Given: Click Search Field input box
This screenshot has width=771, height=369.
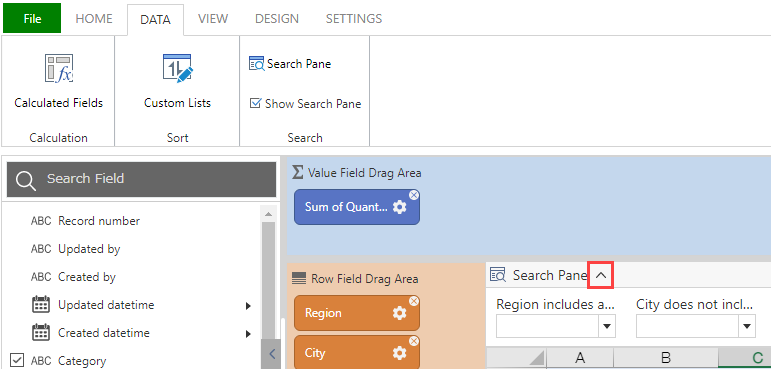Looking at the screenshot, I should pos(142,179).
